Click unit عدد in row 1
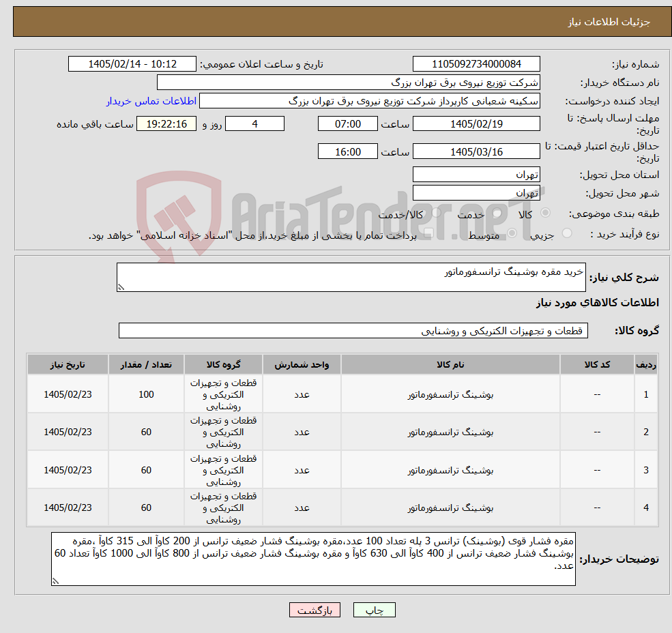This screenshot has height=633, width=672. (302, 394)
